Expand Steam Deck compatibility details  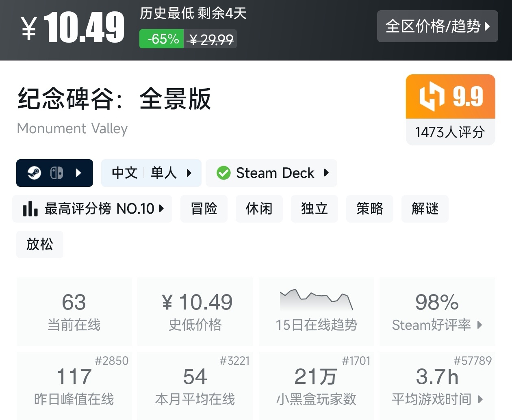pyautogui.click(x=326, y=173)
